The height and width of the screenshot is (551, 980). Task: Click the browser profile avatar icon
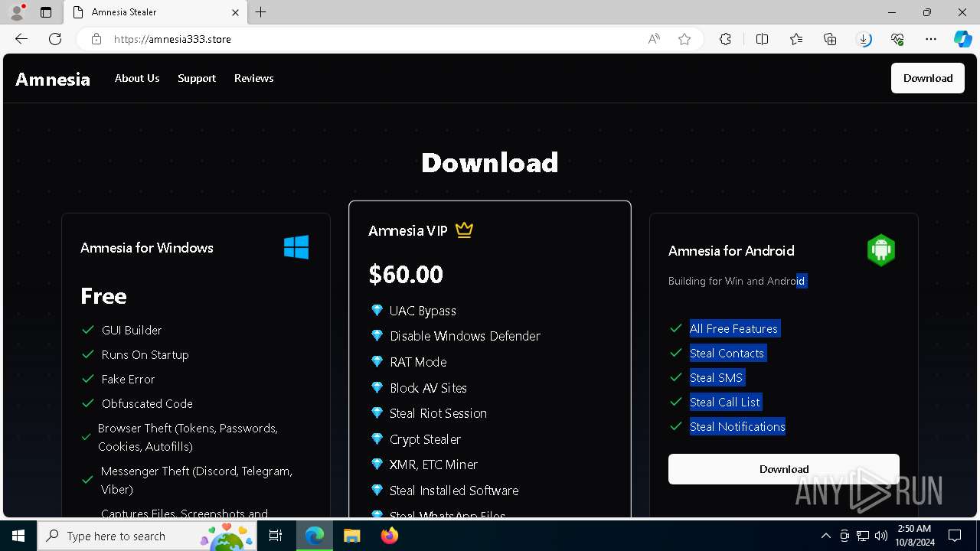(17, 12)
